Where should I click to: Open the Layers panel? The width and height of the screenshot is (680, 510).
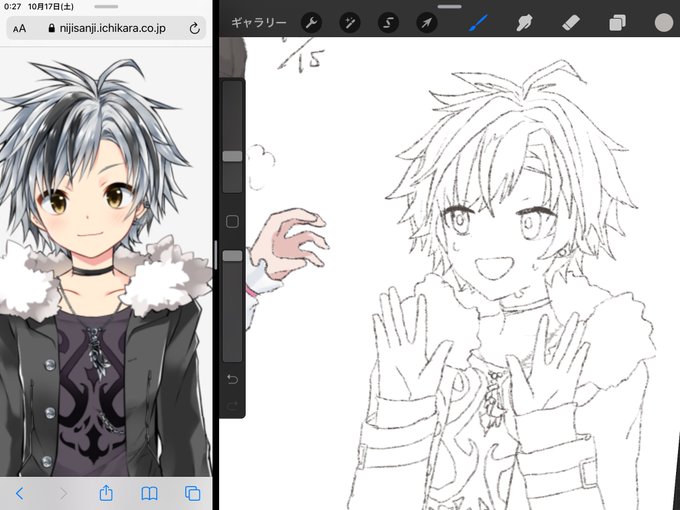pyautogui.click(x=617, y=23)
